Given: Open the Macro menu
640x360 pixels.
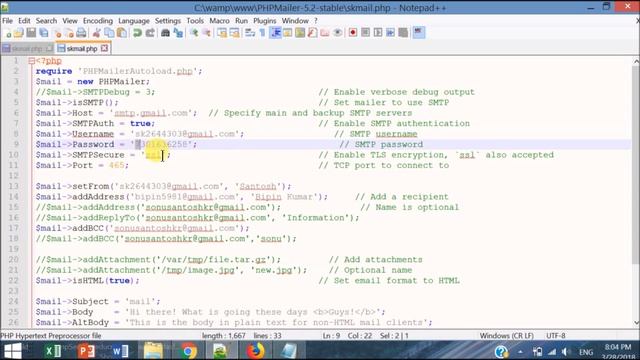Looking at the screenshot, I should point(219,21).
